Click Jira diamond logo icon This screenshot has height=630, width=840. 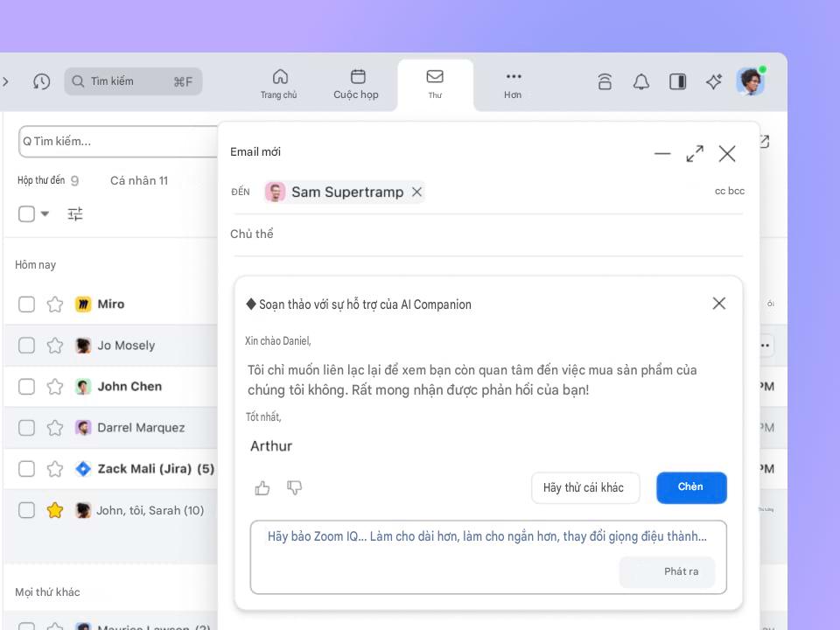[83, 469]
